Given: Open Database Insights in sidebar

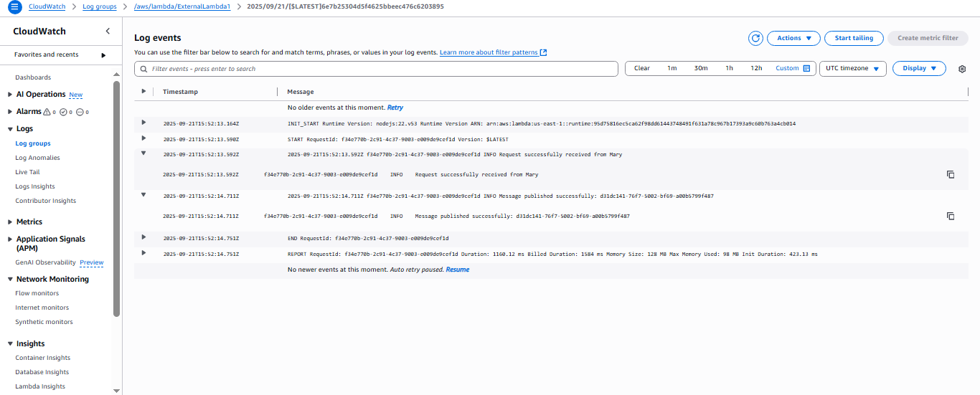Looking at the screenshot, I should (42, 372).
